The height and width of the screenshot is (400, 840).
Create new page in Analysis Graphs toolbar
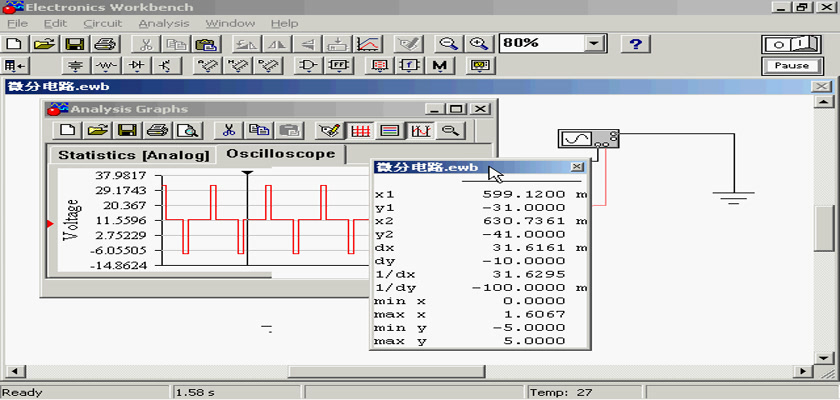click(x=67, y=130)
